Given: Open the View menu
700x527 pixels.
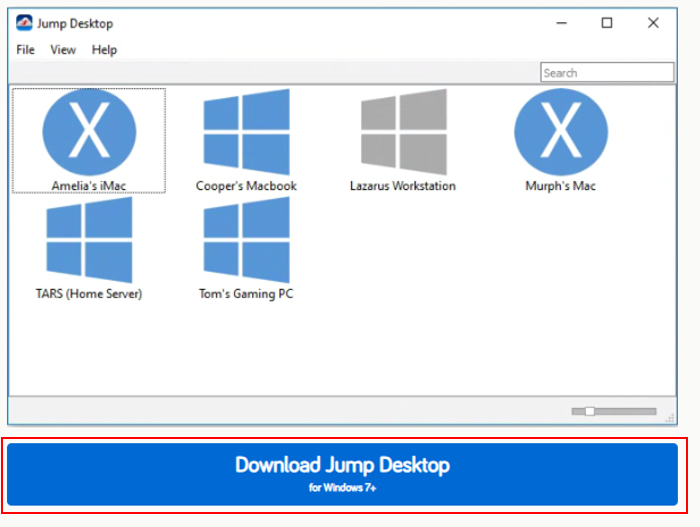Looking at the screenshot, I should point(63,50).
